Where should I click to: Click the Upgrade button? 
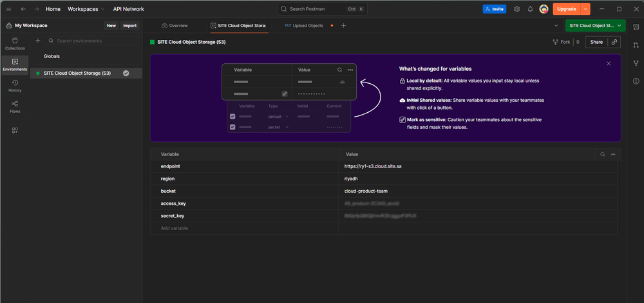tap(566, 9)
